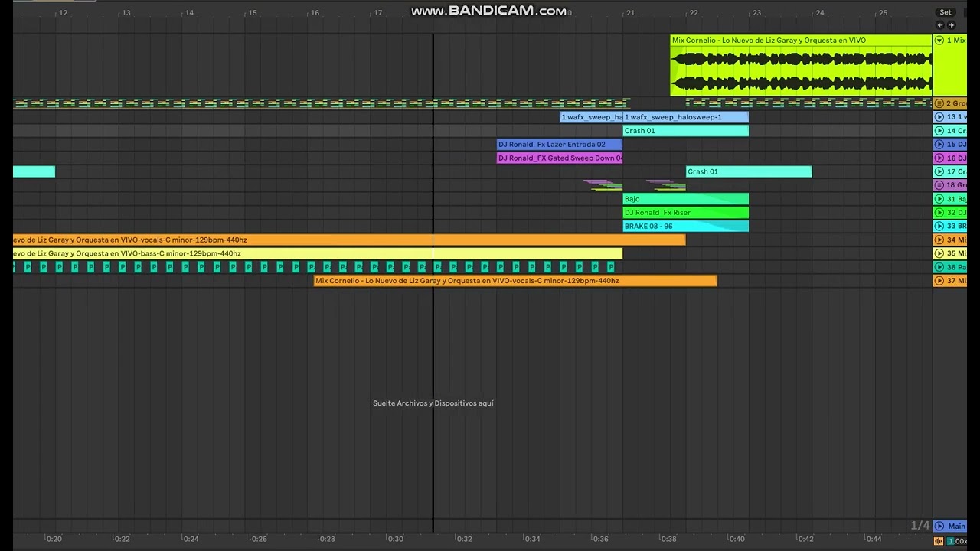The width and height of the screenshot is (980, 551).
Task: Click the Set locator button
Action: pyautogui.click(x=946, y=12)
